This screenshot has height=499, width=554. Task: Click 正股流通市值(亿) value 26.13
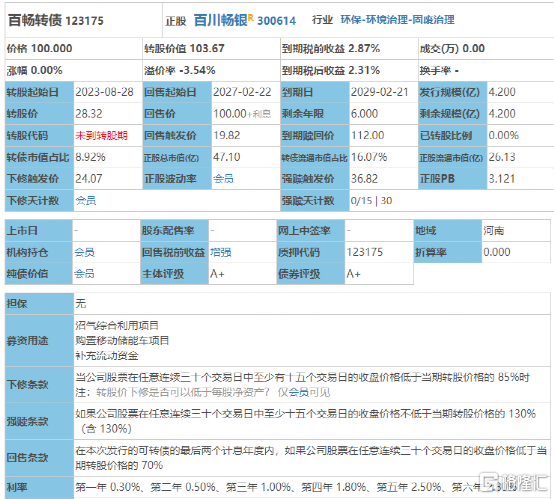point(502,157)
